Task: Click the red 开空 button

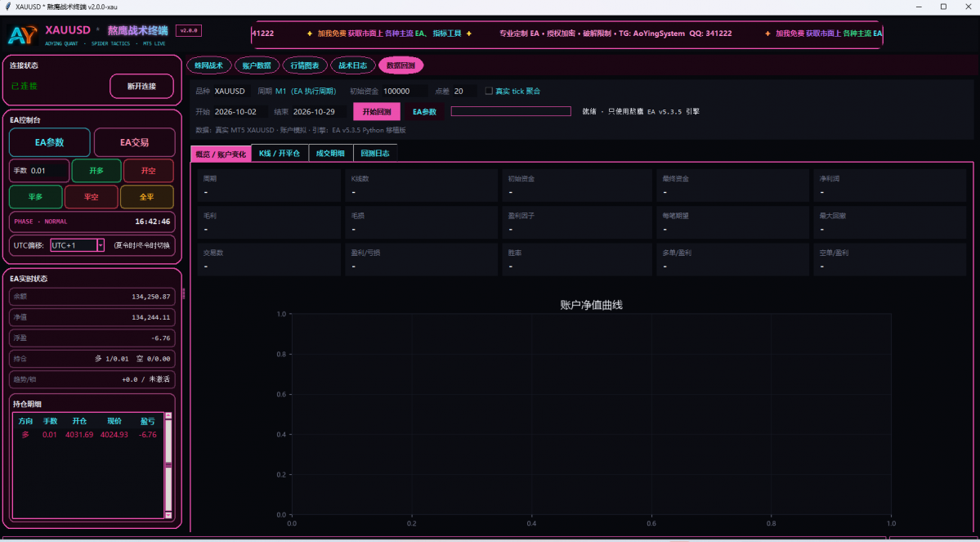Action: (149, 171)
